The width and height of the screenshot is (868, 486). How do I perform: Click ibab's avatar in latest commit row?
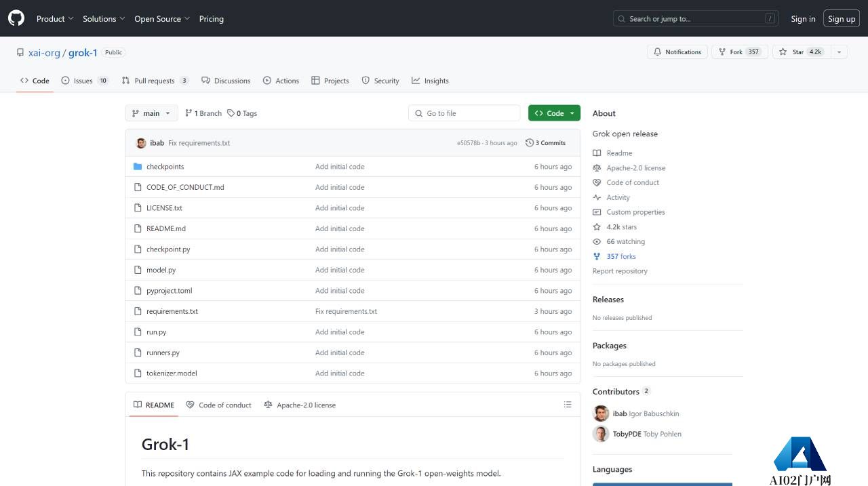(141, 143)
